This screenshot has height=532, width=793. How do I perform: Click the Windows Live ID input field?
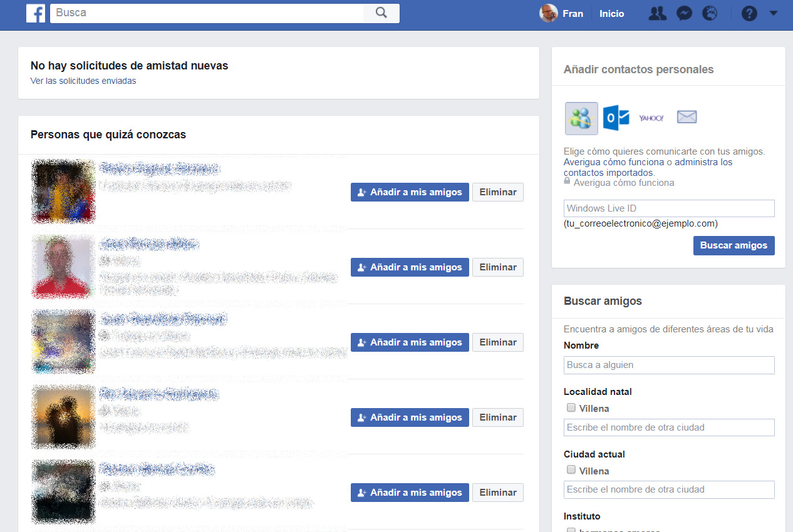pos(668,208)
